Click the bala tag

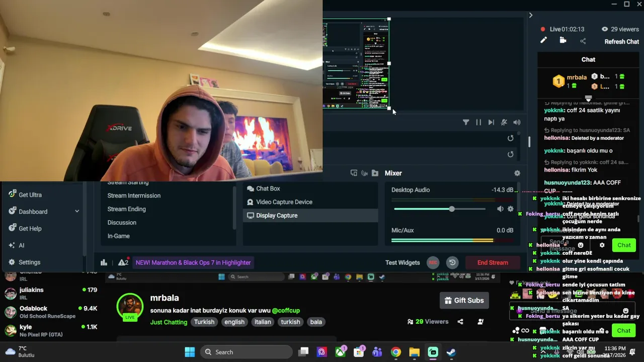point(316,322)
